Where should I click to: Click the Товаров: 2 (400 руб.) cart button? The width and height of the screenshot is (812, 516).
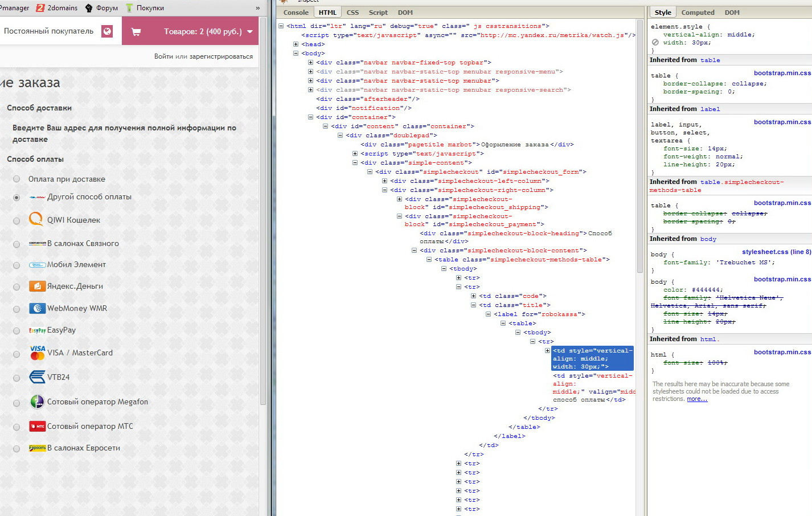(x=191, y=31)
